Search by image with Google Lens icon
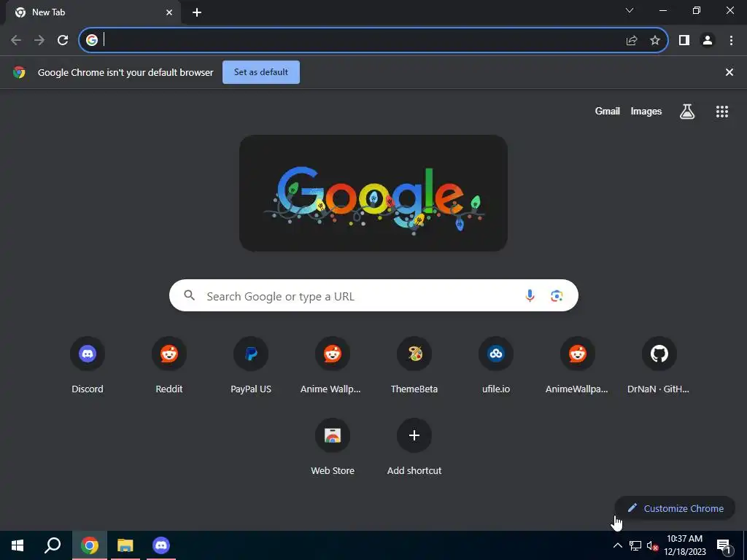Viewport: 747px width, 560px height. (x=557, y=296)
